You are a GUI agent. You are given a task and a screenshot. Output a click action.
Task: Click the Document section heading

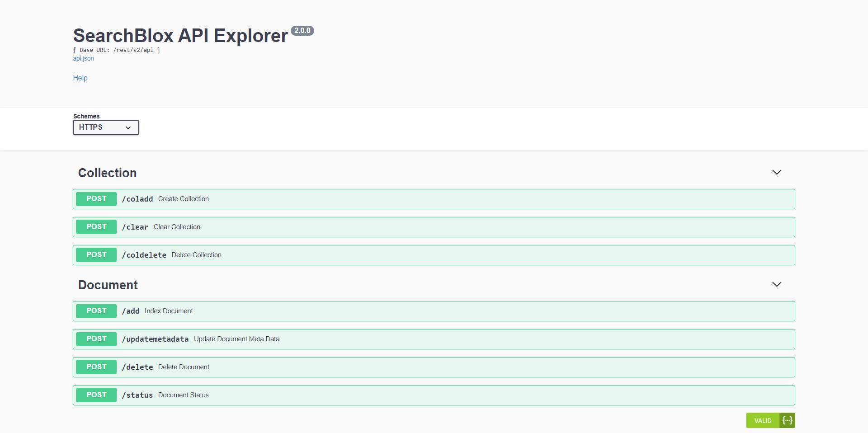coord(108,285)
